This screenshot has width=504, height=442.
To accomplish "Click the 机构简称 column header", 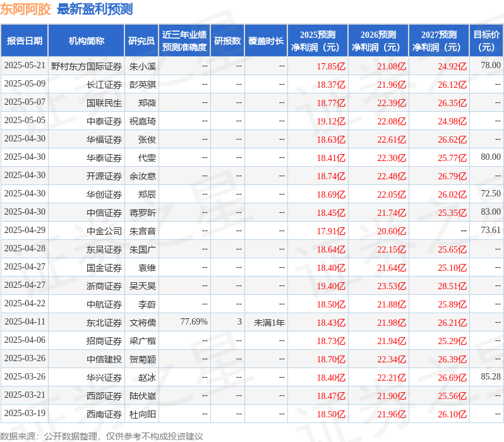I will (86, 41).
